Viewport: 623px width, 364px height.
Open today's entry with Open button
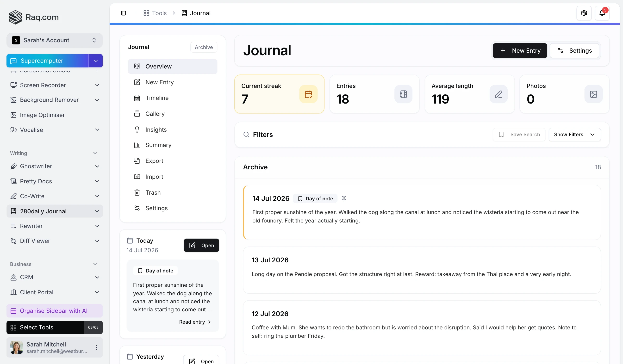point(201,245)
